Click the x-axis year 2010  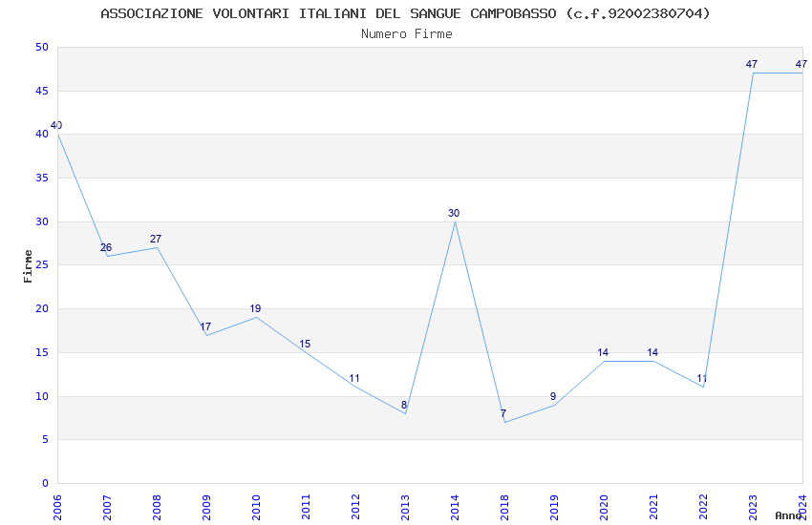pos(256,507)
